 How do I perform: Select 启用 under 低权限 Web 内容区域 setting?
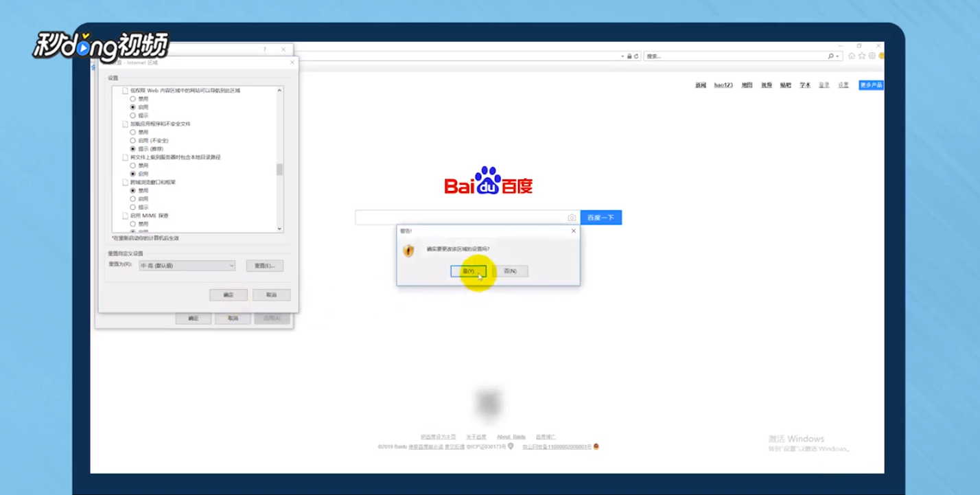coord(133,107)
